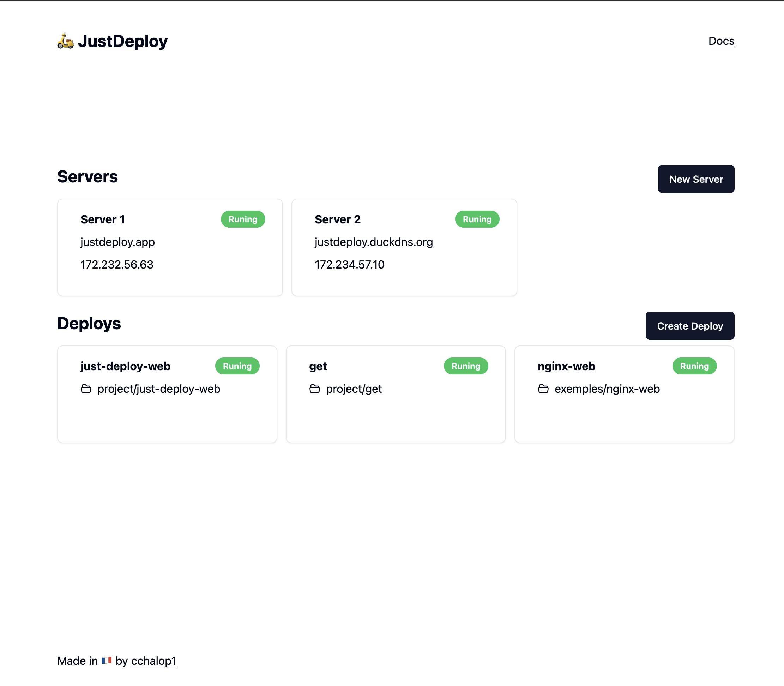Open the justdeploy.duckdns.org link
Image resolution: width=784 pixels, height=686 pixels.
pyautogui.click(x=374, y=242)
